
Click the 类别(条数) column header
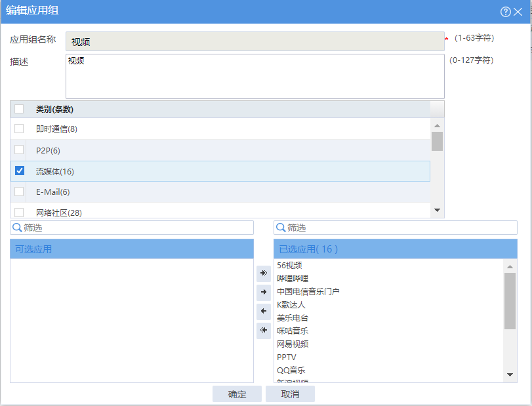pos(54,110)
